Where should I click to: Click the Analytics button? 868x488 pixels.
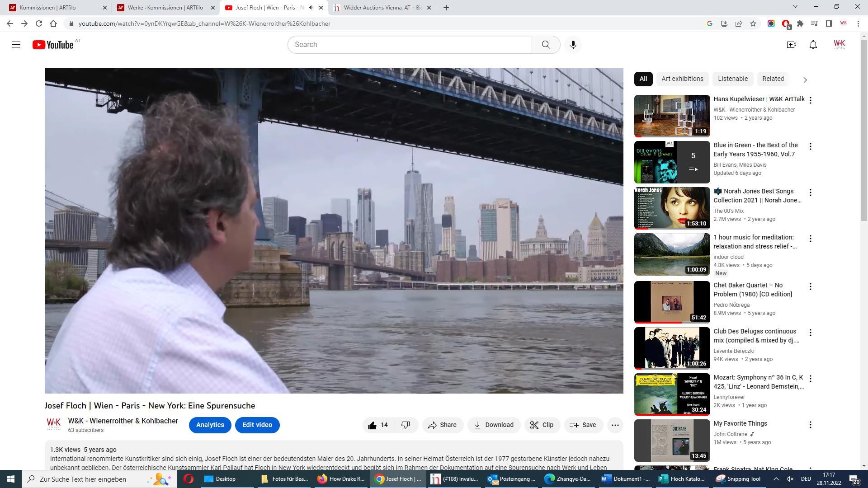[210, 425]
